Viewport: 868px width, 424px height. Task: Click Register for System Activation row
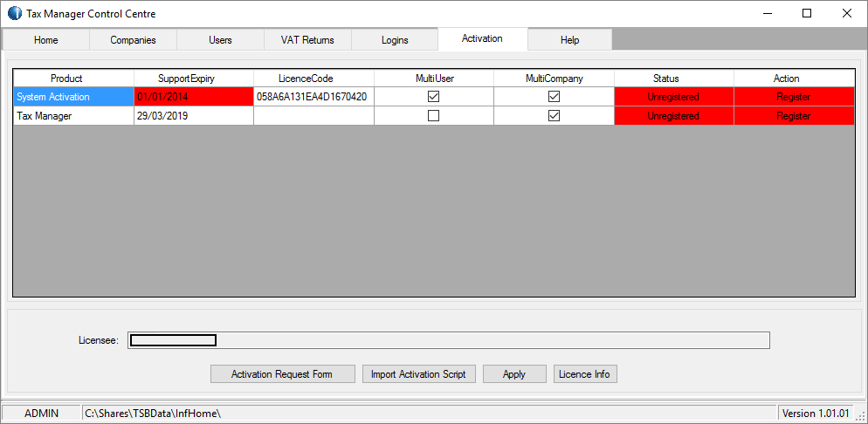point(793,97)
